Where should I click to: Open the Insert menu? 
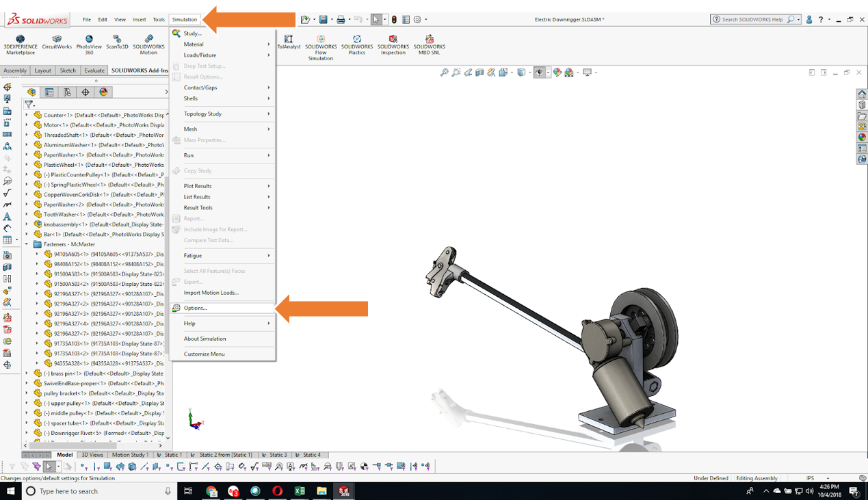140,20
